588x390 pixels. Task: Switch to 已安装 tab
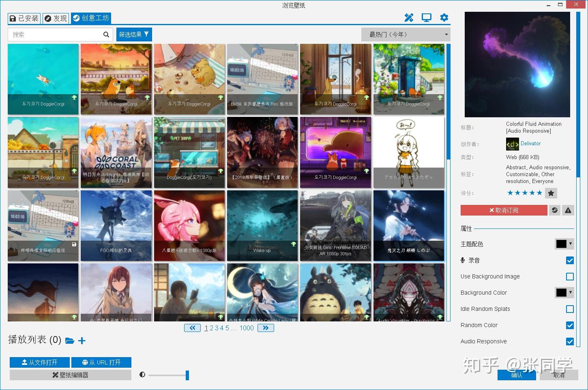[x=24, y=18]
